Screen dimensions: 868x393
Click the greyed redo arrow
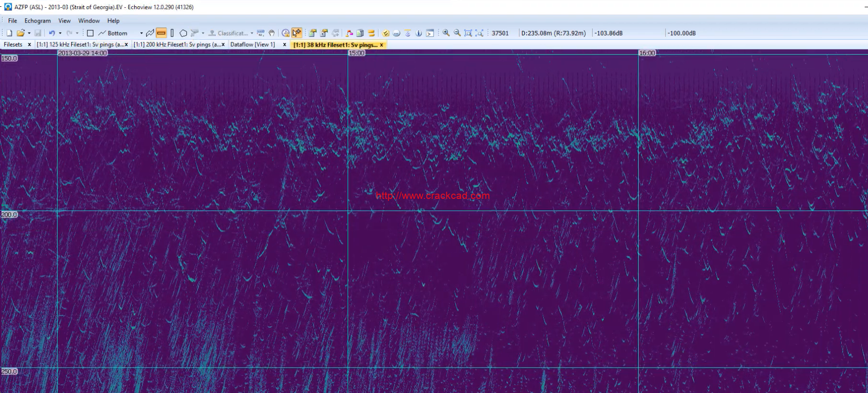click(69, 33)
